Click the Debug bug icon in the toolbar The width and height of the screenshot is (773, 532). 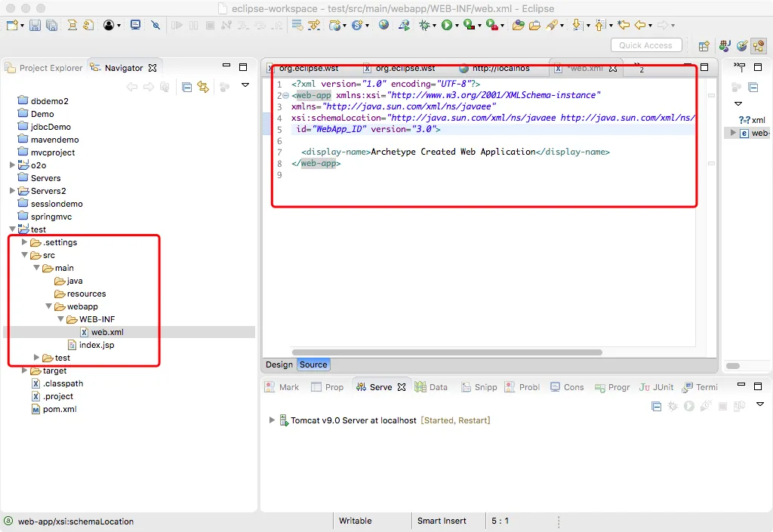pyautogui.click(x=425, y=25)
